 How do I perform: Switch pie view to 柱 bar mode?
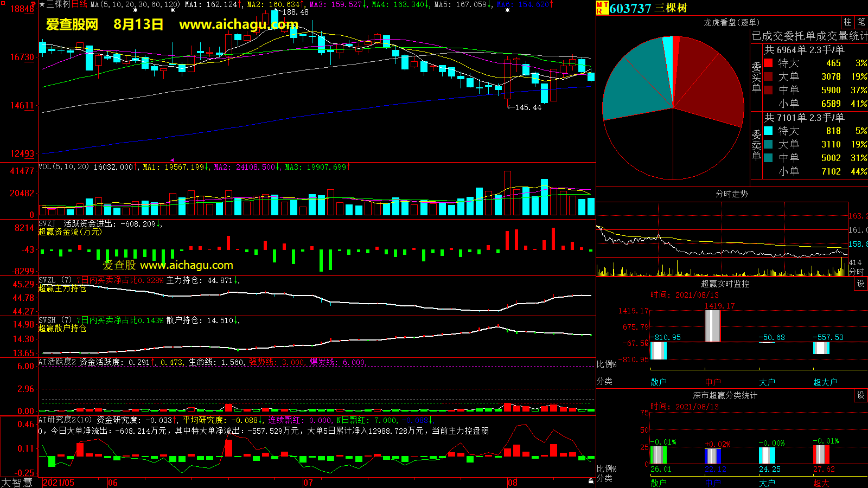click(847, 22)
